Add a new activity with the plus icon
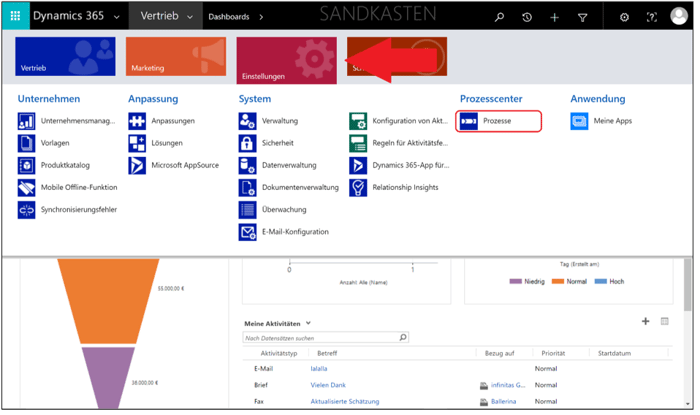This screenshot has width=700, height=415. [x=646, y=321]
